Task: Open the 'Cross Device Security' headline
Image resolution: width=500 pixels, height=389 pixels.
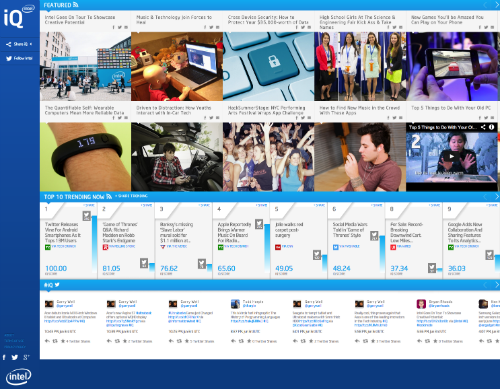Action: coord(268,20)
